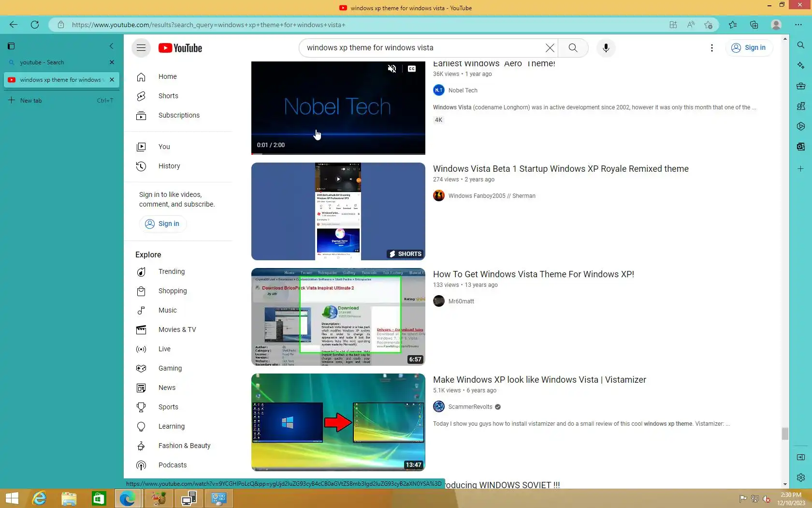Open Windows Vista Beta 1 Startup video title
Screen dimensions: 812x508
[561, 169]
